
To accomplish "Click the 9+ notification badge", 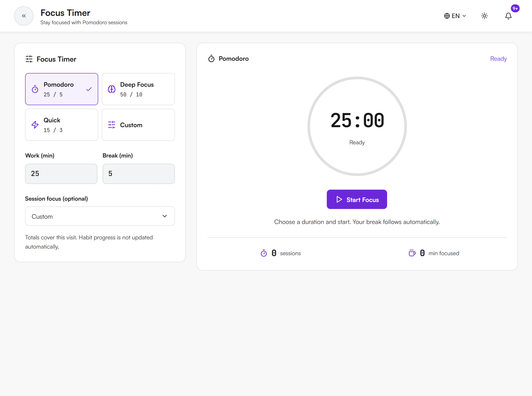I will [x=515, y=8].
